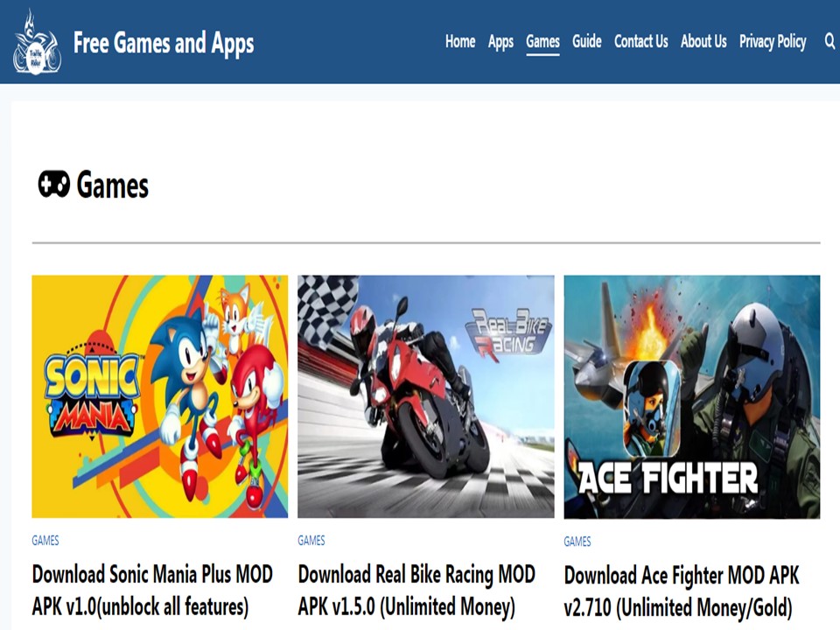View the Privacy Policy page
The image size is (840, 630).
(773, 42)
